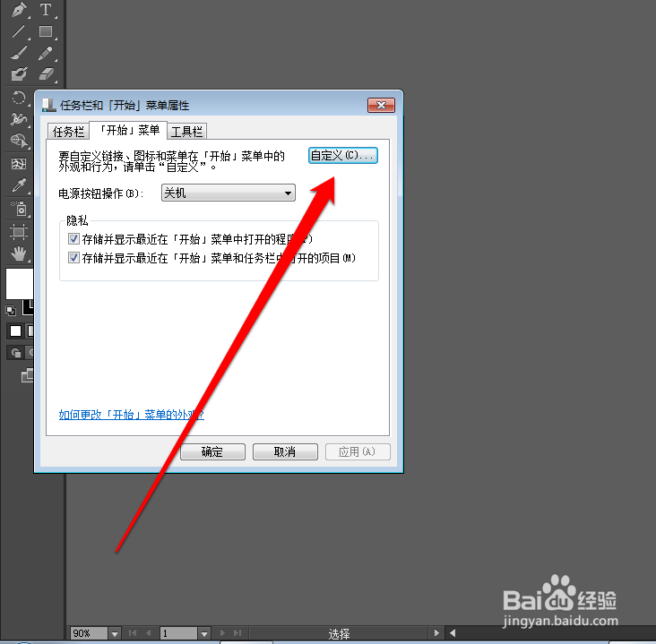Select the Pencil tool

[46, 53]
